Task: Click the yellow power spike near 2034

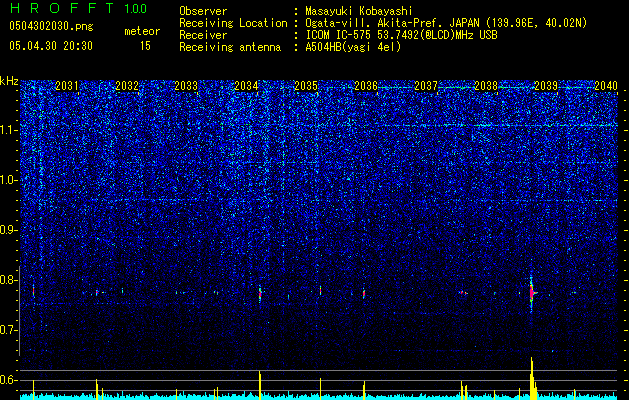Action: (260, 385)
